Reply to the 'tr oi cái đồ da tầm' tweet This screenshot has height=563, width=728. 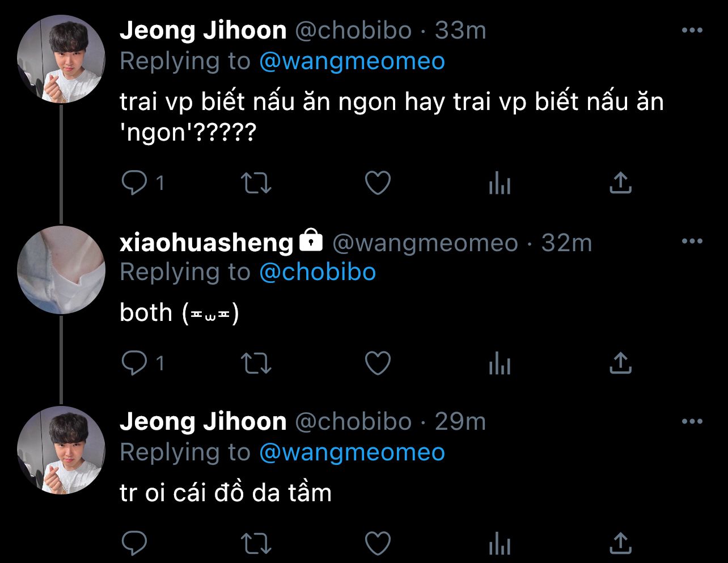135,543
